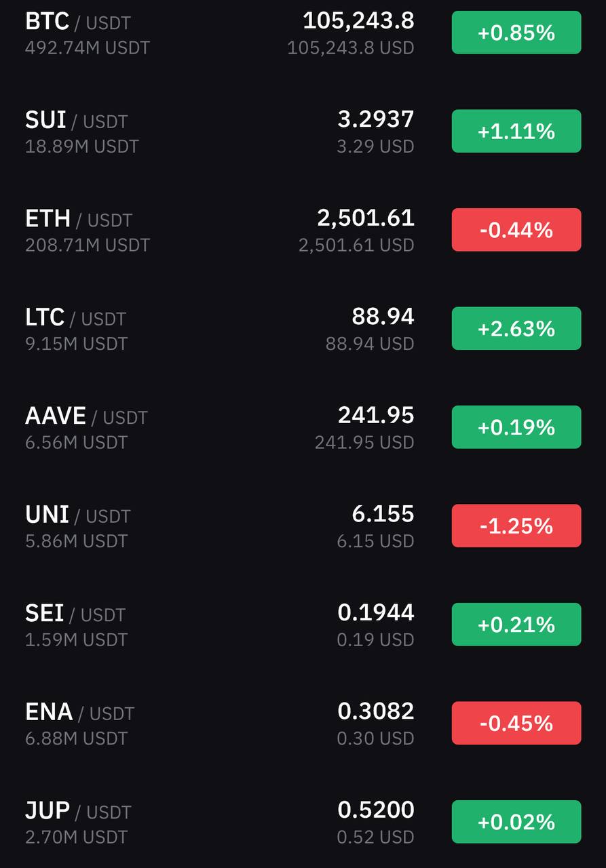Click the 2,501.61 ETH last price

366,218
